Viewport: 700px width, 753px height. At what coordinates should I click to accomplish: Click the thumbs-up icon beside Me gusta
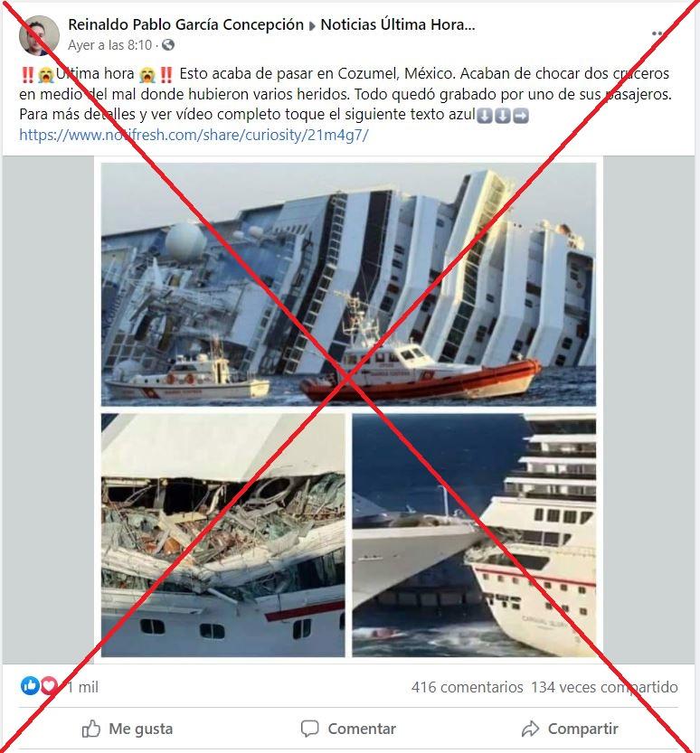(x=90, y=729)
